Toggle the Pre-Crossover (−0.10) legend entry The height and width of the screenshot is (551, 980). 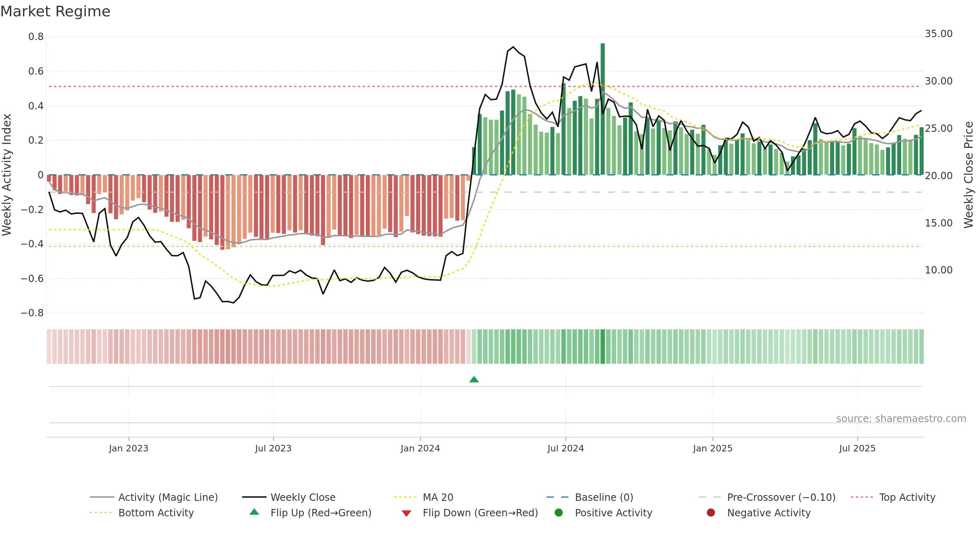pos(767,497)
